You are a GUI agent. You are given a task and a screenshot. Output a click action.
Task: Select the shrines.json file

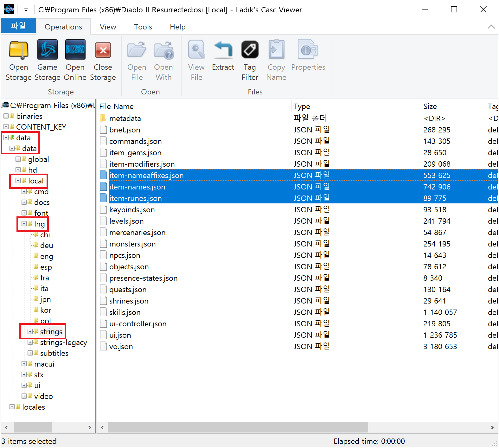tap(129, 301)
